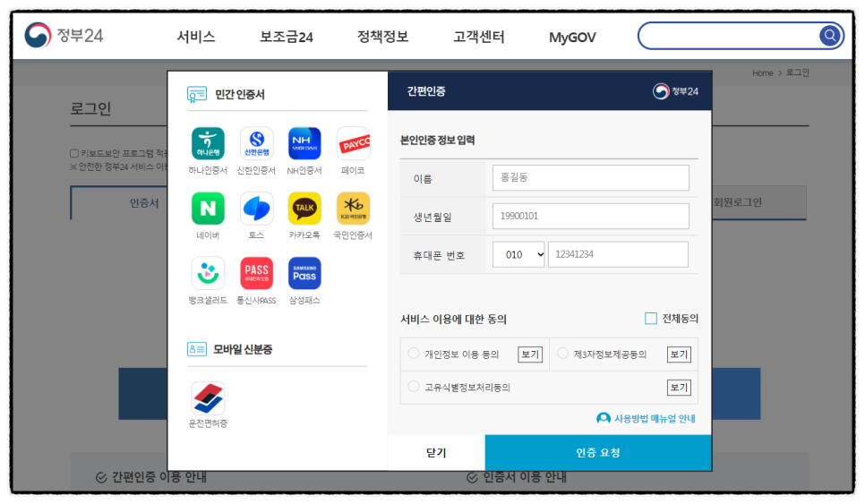The image size is (865, 504).
Task: Click the 정부24 logo in dialog header
Action: [675, 91]
